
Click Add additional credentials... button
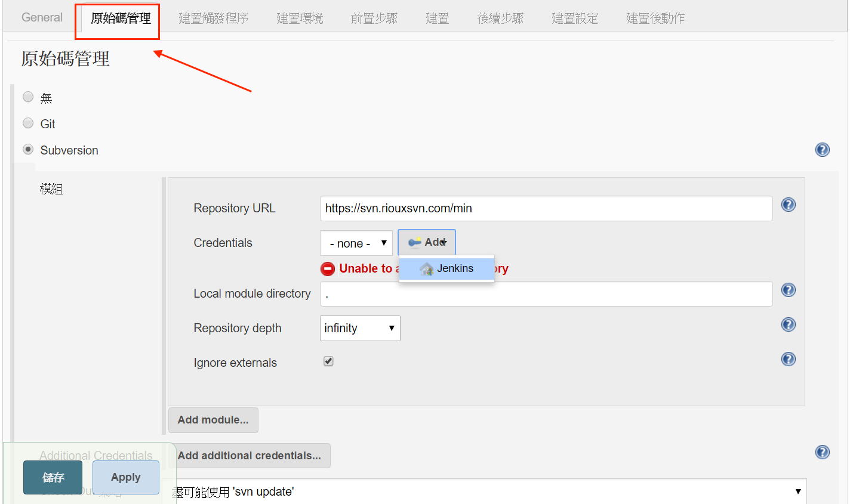[x=250, y=456]
